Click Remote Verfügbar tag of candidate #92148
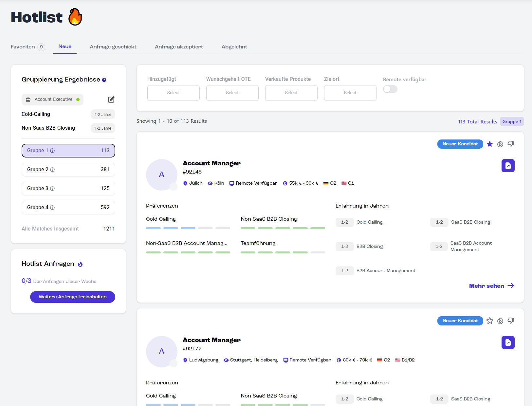The width and height of the screenshot is (532, 406). 253,183
